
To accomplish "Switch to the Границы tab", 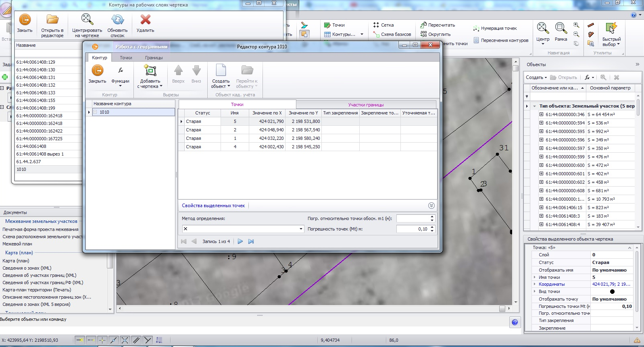I will click(154, 58).
